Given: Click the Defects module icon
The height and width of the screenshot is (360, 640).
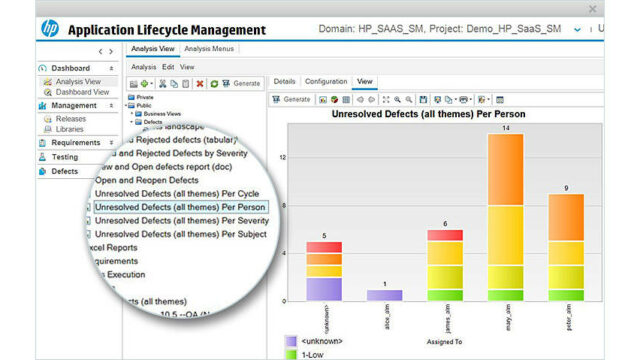Looking at the screenshot, I should [42, 171].
